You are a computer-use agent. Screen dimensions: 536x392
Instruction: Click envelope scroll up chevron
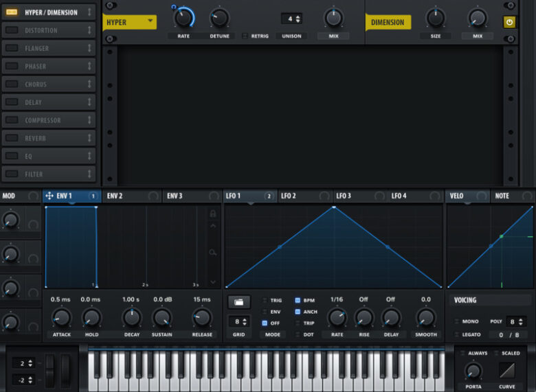[213, 226]
